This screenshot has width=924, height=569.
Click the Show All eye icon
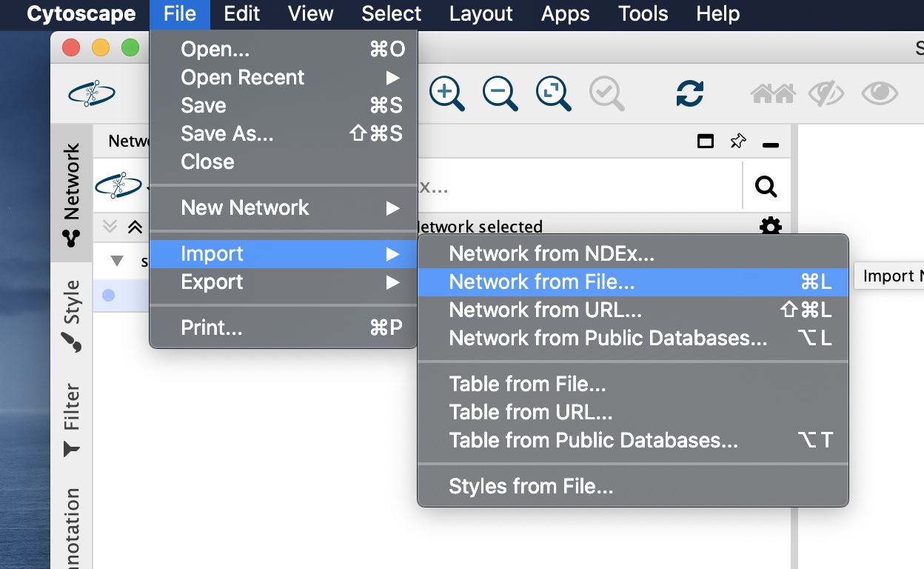[880, 93]
